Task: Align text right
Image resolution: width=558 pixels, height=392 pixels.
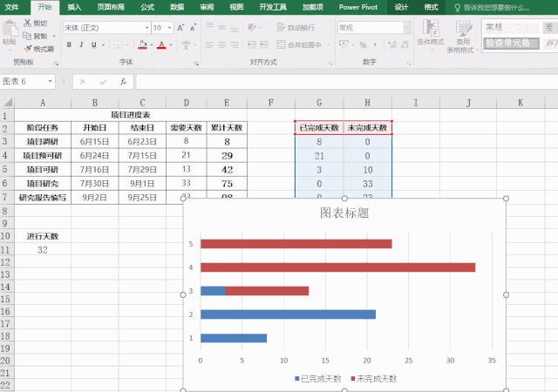Action: click(x=235, y=44)
